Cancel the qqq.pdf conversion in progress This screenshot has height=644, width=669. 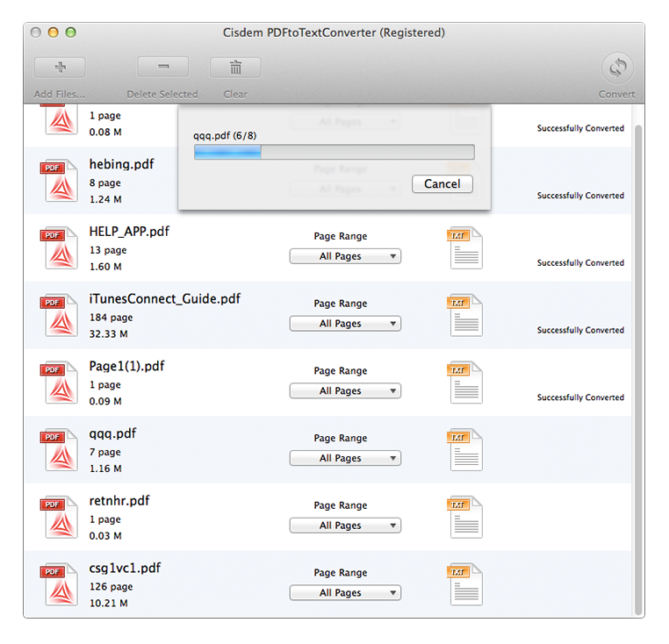(442, 184)
